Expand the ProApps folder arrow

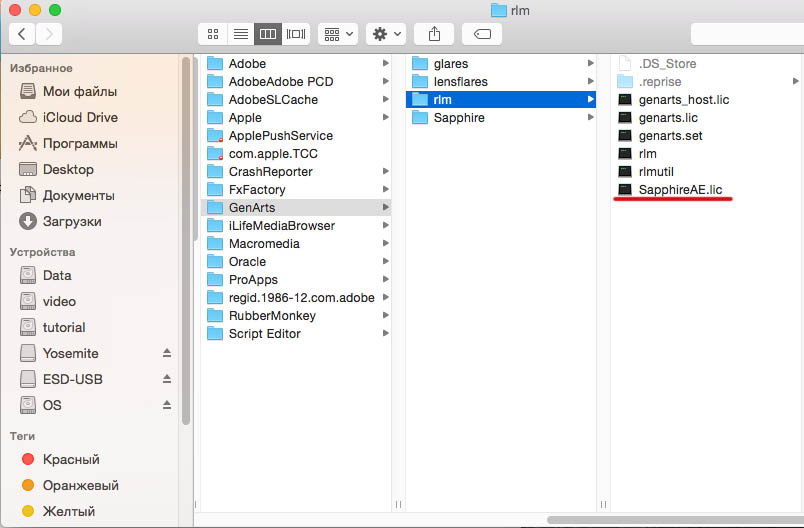coord(386,279)
